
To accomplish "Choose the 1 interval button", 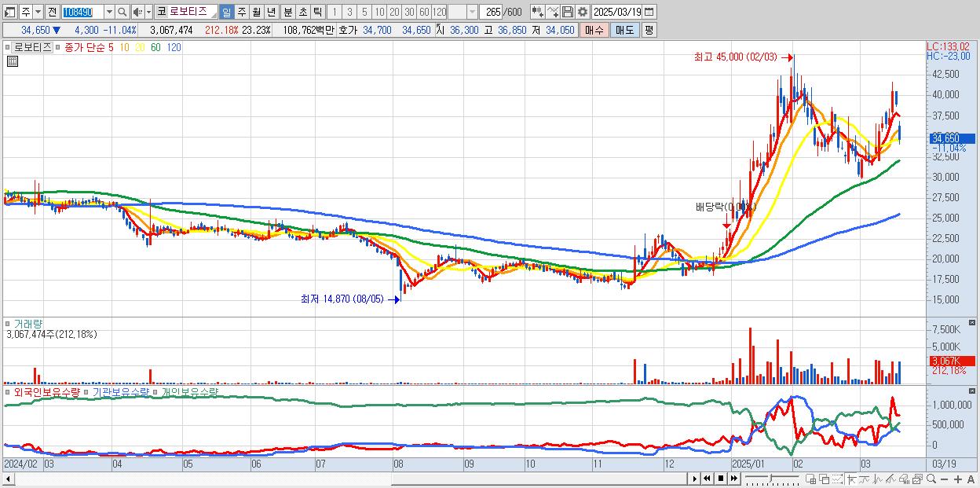I will click(x=334, y=13).
